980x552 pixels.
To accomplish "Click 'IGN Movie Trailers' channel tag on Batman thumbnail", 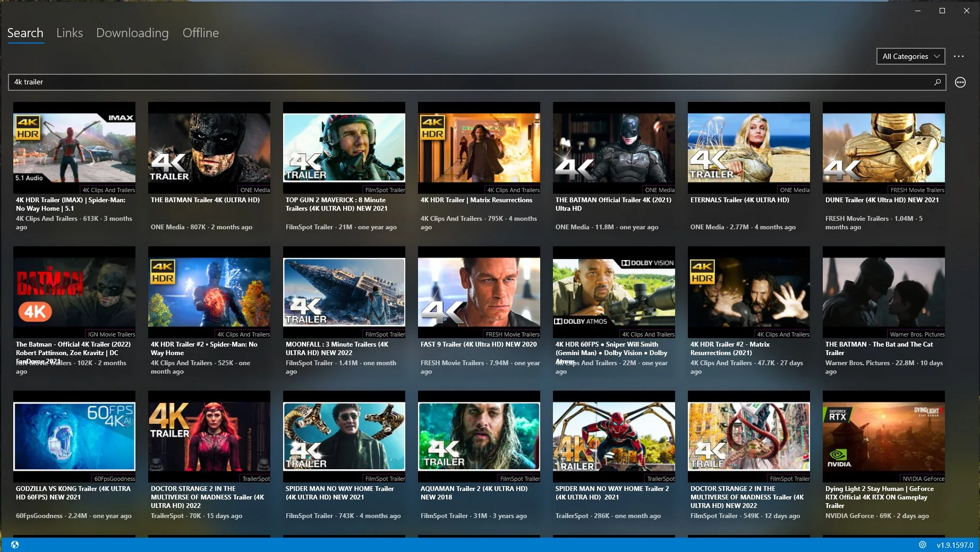I will click(x=111, y=334).
